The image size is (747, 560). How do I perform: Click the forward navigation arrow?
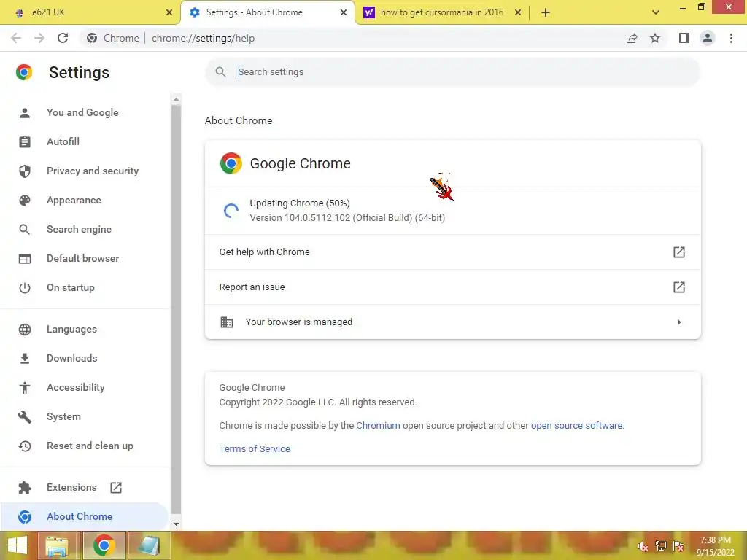tap(39, 38)
